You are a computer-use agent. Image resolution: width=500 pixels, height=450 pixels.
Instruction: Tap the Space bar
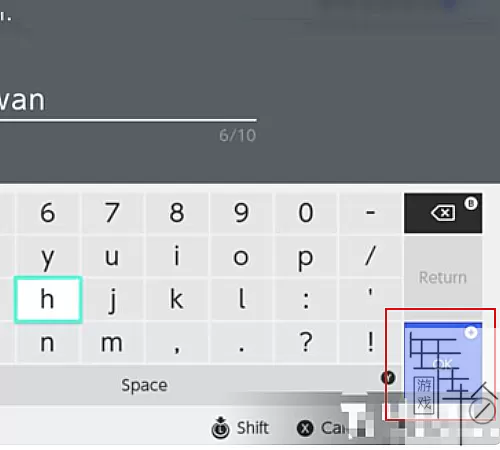144,385
